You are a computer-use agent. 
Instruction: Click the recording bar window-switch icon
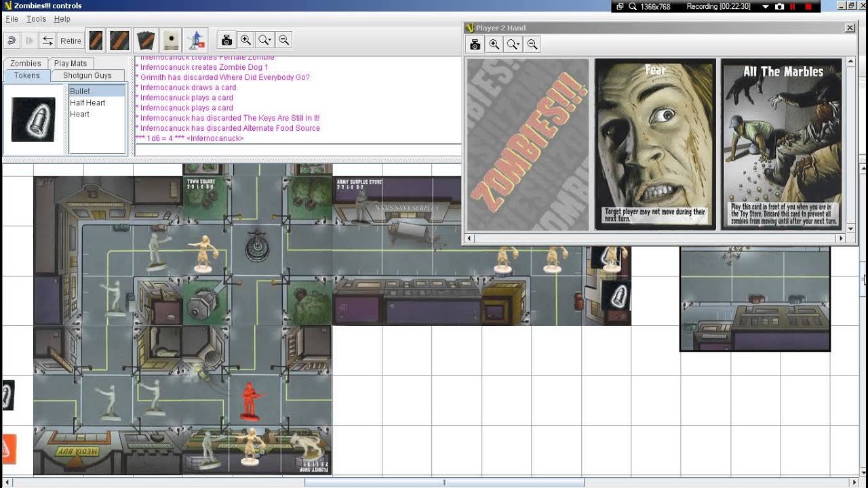(620, 6)
